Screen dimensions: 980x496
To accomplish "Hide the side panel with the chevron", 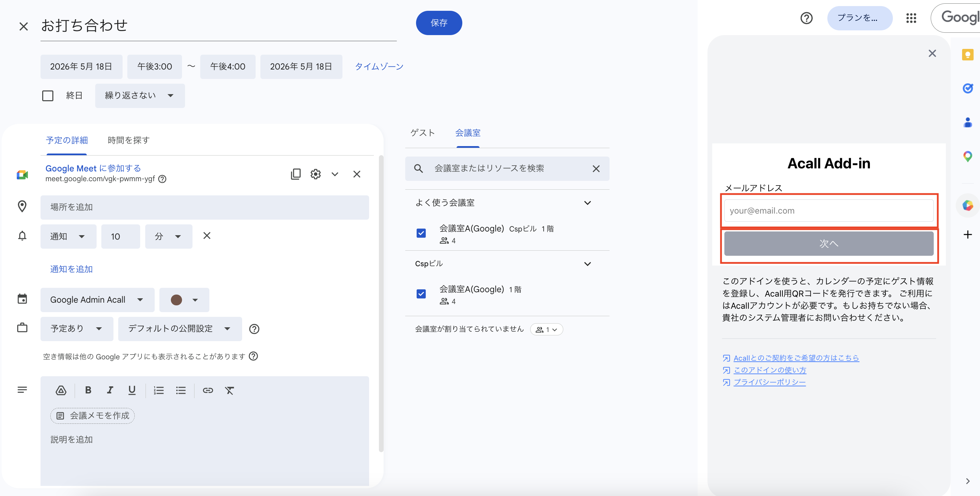I will 968,481.
